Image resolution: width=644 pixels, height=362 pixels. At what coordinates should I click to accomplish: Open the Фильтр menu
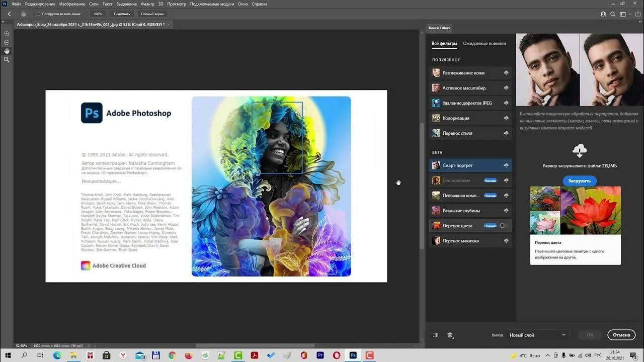(147, 4)
